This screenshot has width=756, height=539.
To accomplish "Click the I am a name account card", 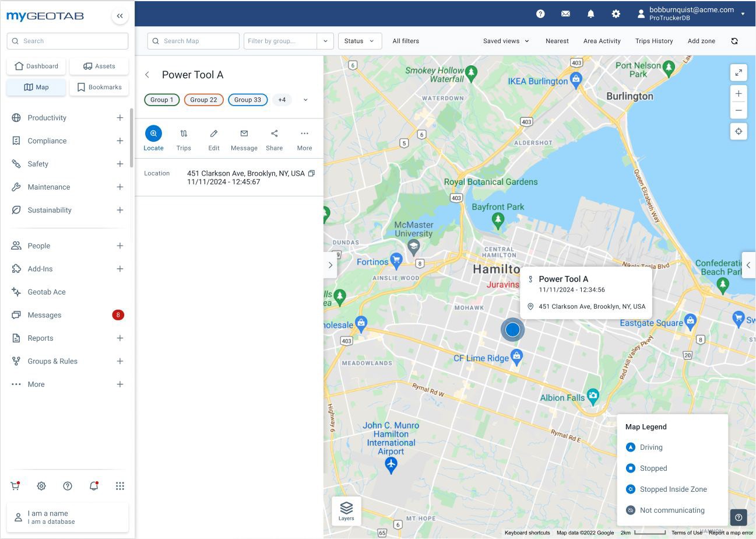I will point(68,517).
